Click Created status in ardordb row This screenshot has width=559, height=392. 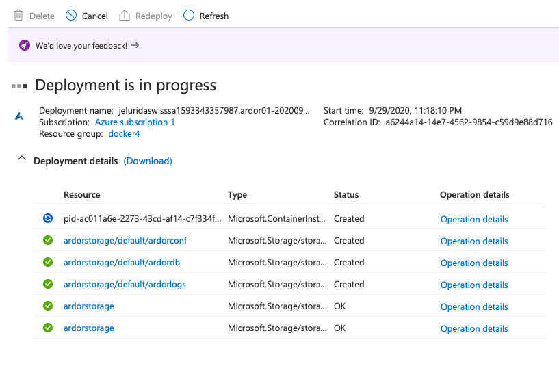[x=349, y=262]
